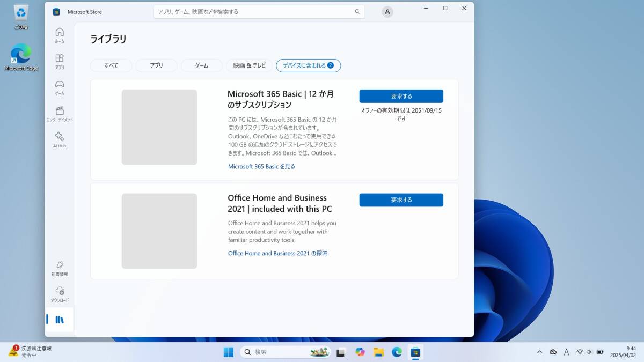The image size is (644, 362).
Task: Click the volume speaker tray icon
Action: click(x=589, y=352)
